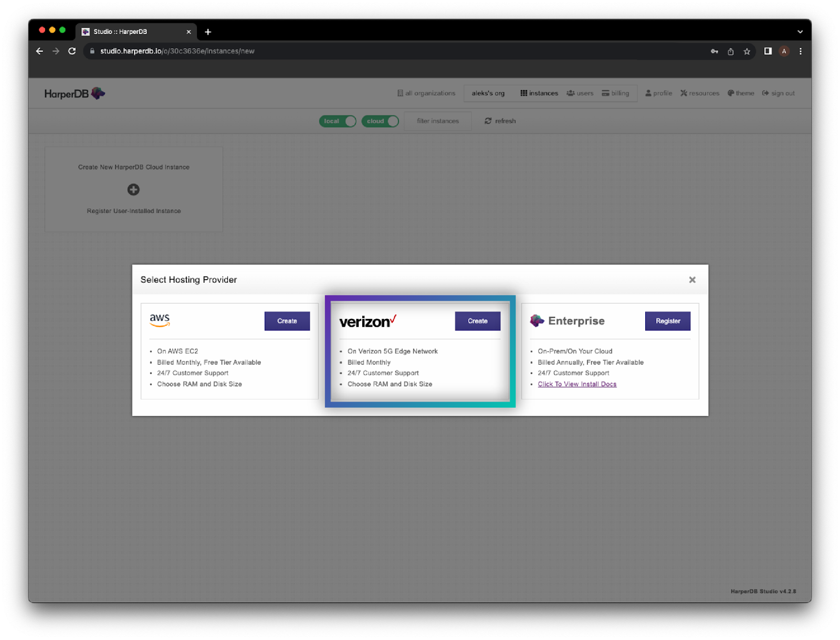This screenshot has width=840, height=640.
Task: Close the Select Hosting Provider dialog
Action: (692, 280)
